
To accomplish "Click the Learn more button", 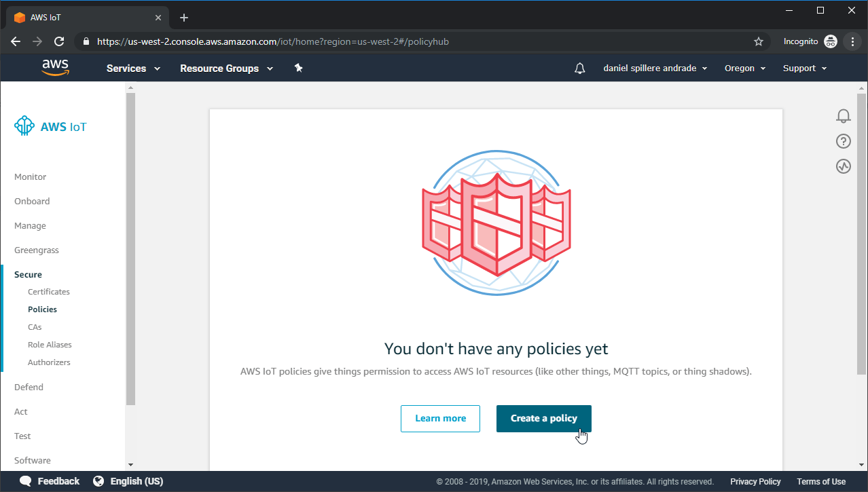I will (x=440, y=418).
